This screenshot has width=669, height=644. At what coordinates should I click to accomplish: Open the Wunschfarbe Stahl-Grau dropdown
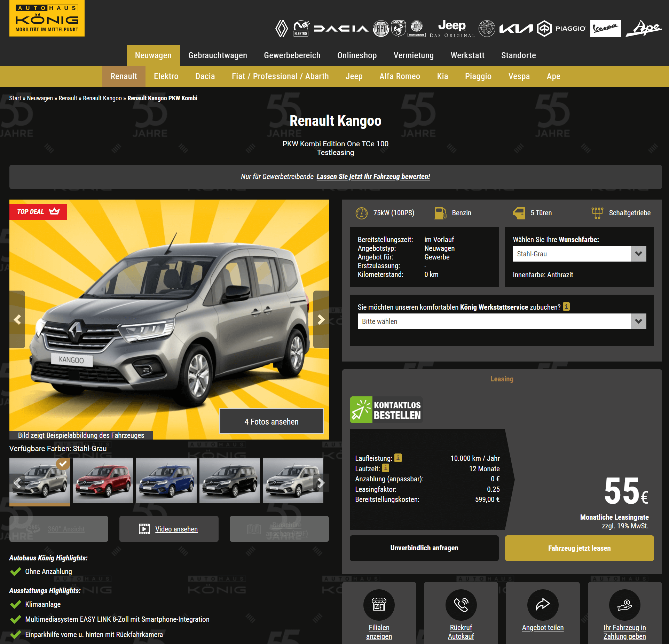580,254
